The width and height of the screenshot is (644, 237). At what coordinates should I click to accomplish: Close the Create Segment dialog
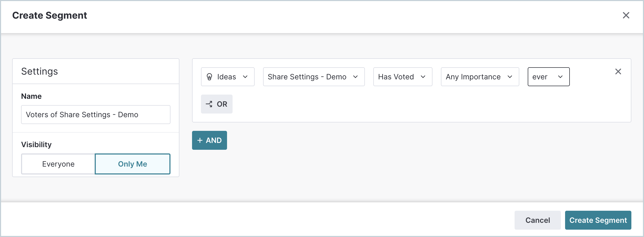coord(626,16)
